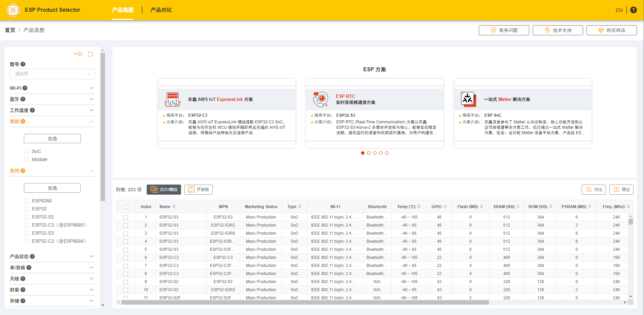The width and height of the screenshot is (644, 315).
Task: Click the help icon next to 封装
Action: pos(23,290)
